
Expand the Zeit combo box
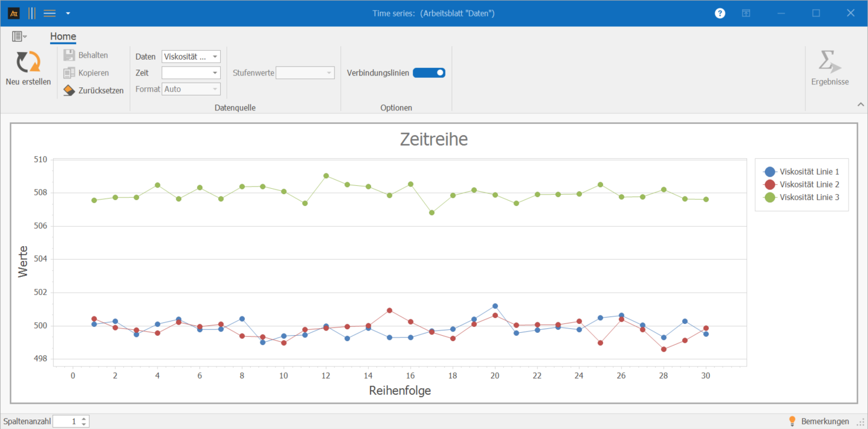pos(215,73)
